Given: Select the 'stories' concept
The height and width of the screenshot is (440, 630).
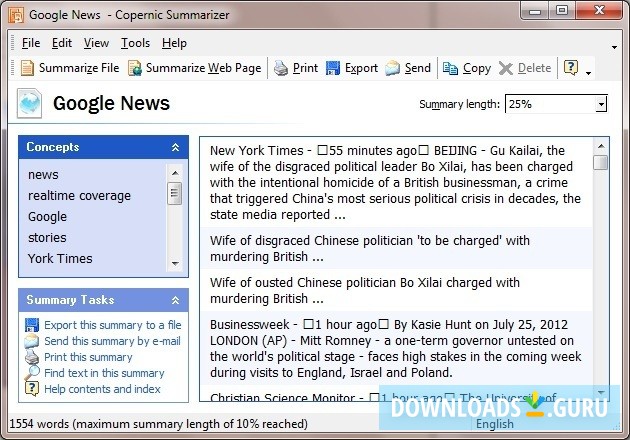Looking at the screenshot, I should point(47,237).
